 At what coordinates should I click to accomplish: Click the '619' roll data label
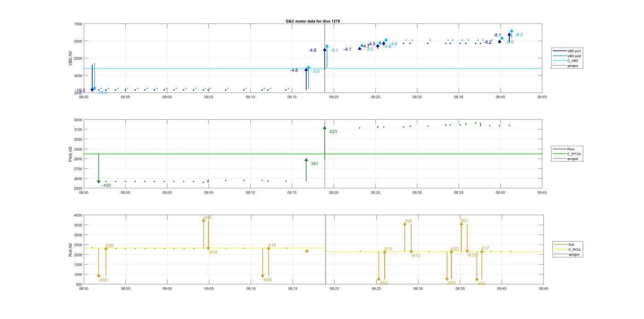[388, 249]
